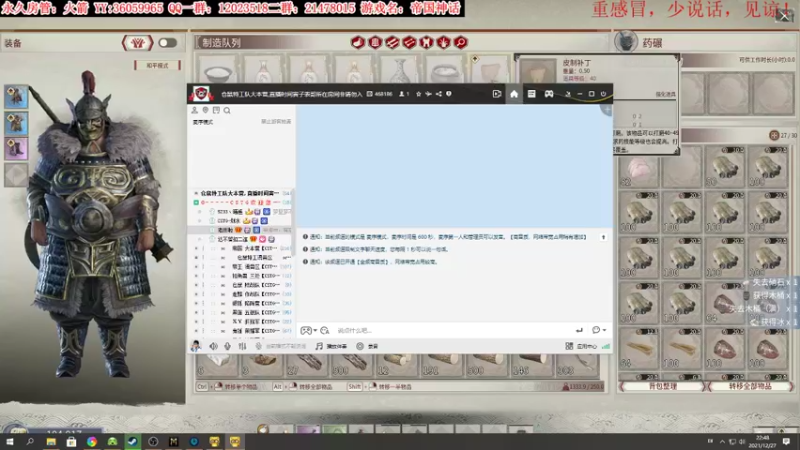Mute the speaker in YY bottom bar
This screenshot has height=450, width=800.
pos(213,346)
